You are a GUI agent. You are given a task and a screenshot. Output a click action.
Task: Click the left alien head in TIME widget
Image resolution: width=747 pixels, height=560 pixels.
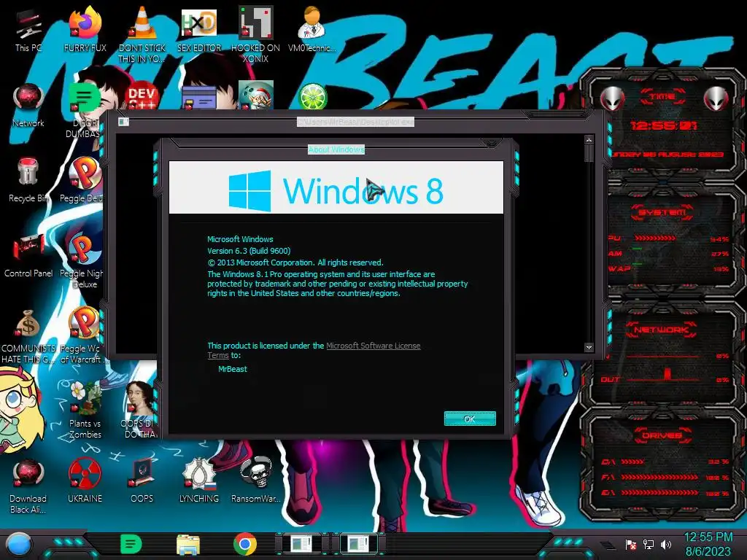pos(612,98)
